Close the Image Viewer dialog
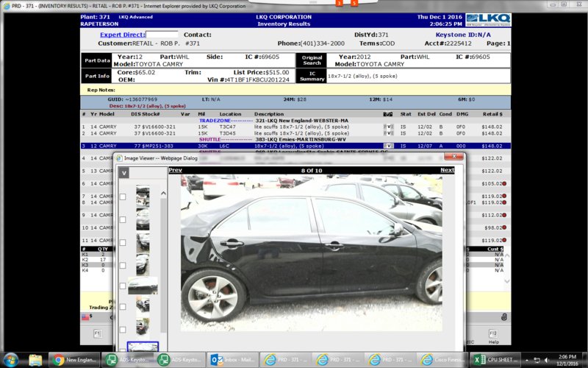 tap(453, 156)
